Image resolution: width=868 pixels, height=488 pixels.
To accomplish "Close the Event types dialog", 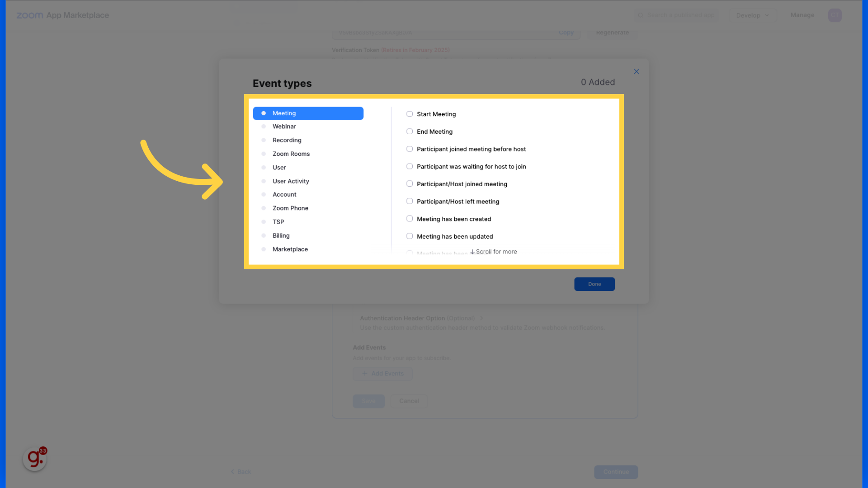I will (636, 71).
